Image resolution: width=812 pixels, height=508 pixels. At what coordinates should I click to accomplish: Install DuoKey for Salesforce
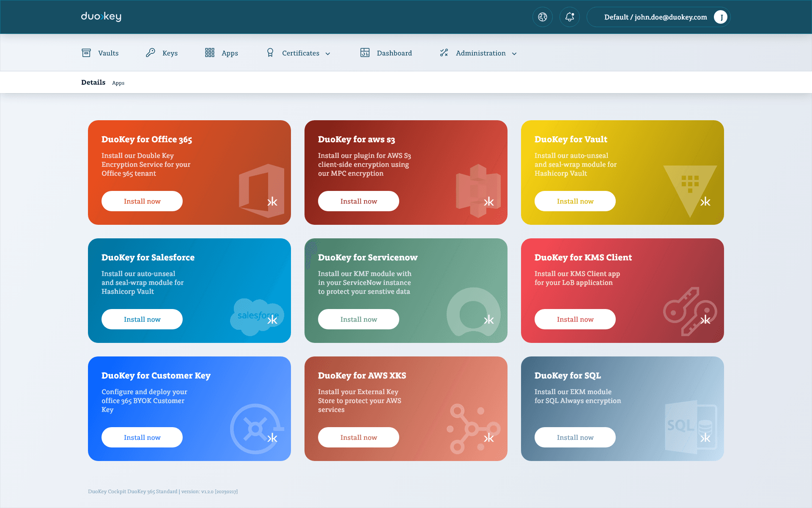pyautogui.click(x=142, y=319)
